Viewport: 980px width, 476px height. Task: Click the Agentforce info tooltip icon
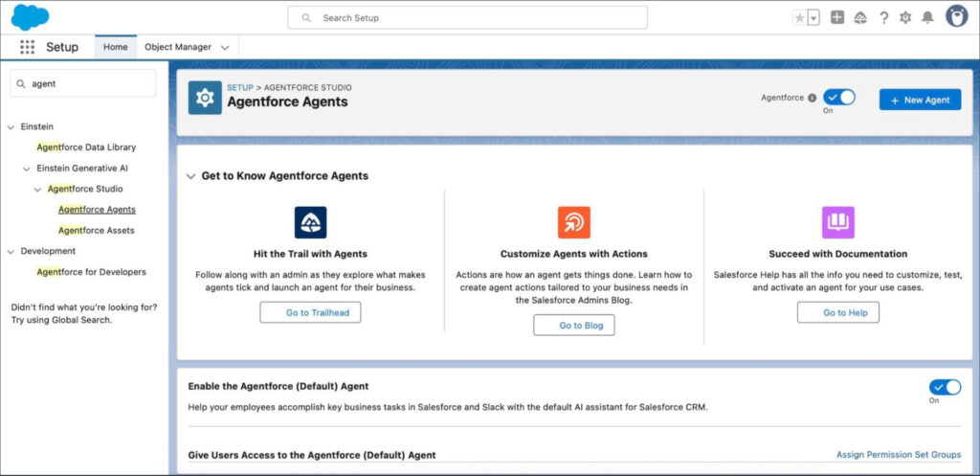pos(812,98)
